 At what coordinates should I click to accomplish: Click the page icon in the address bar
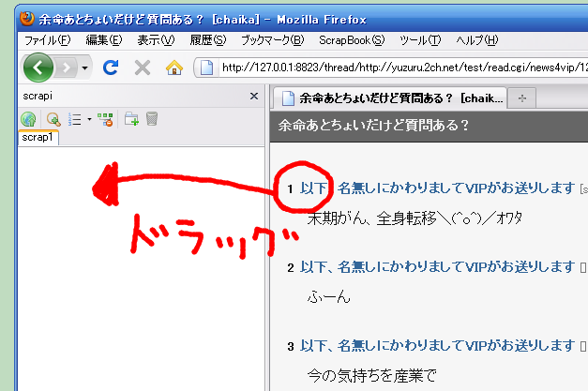206,68
